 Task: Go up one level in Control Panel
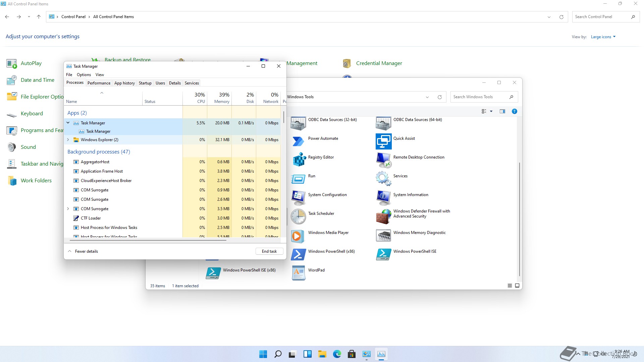click(x=39, y=17)
